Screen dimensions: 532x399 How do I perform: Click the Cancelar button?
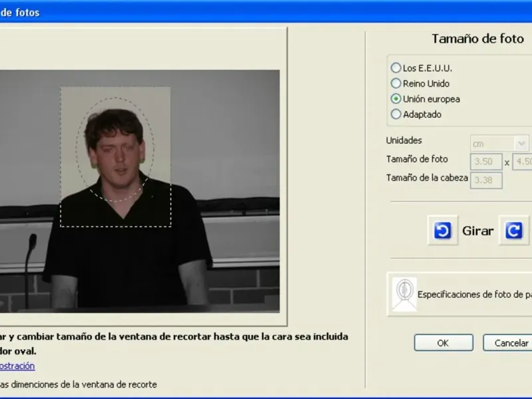click(x=508, y=342)
